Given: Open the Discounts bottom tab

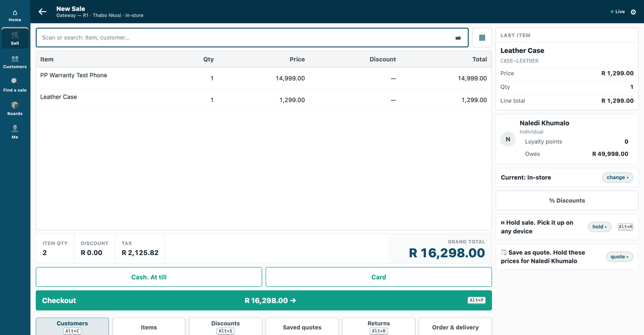Looking at the screenshot, I should pos(225,326).
